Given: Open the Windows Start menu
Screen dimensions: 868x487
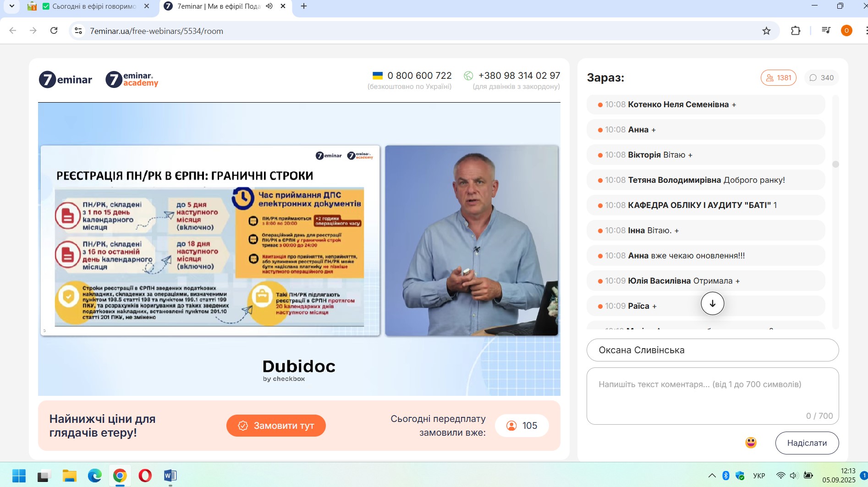Looking at the screenshot, I should (x=19, y=476).
